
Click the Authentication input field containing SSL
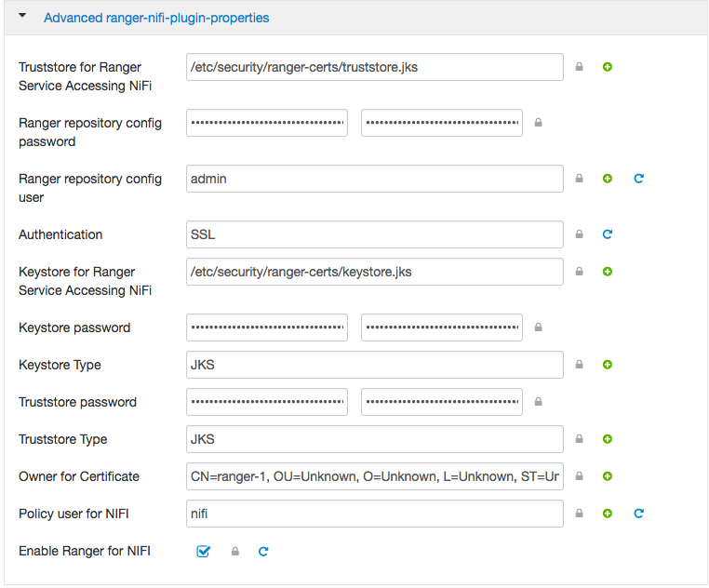[x=375, y=234]
